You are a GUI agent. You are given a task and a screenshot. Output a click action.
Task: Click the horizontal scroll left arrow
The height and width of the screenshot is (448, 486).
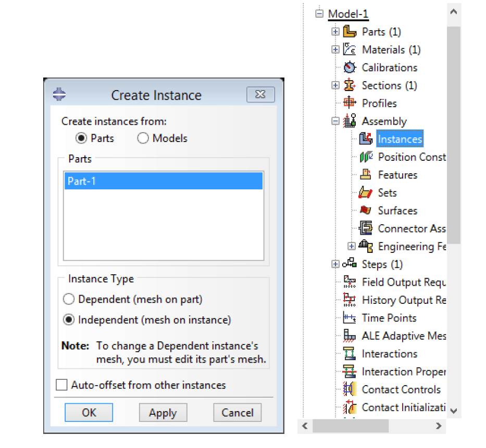coord(305,426)
